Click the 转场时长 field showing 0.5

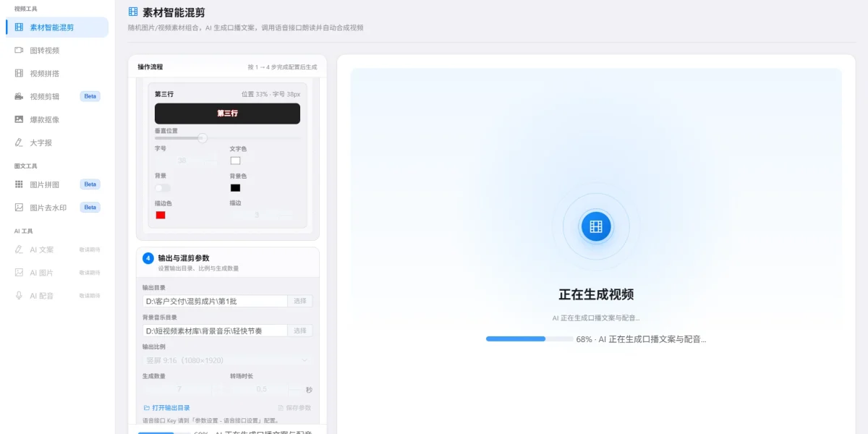pyautogui.click(x=265, y=389)
